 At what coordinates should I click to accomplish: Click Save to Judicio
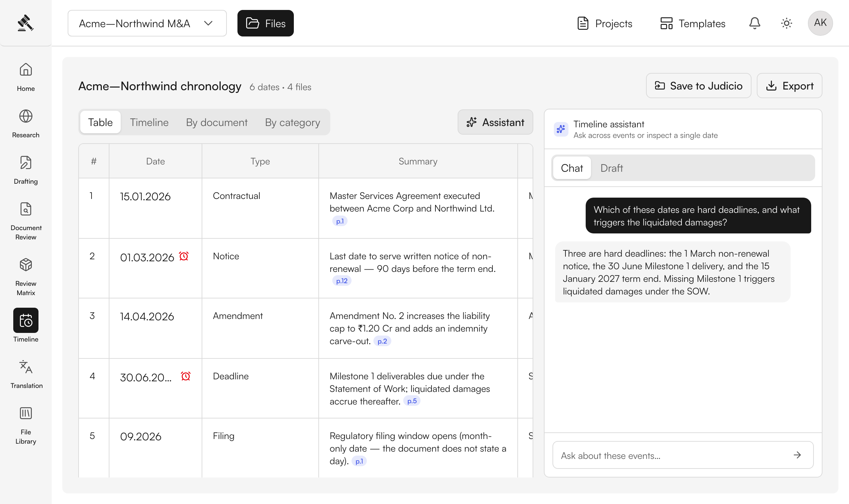(698, 86)
